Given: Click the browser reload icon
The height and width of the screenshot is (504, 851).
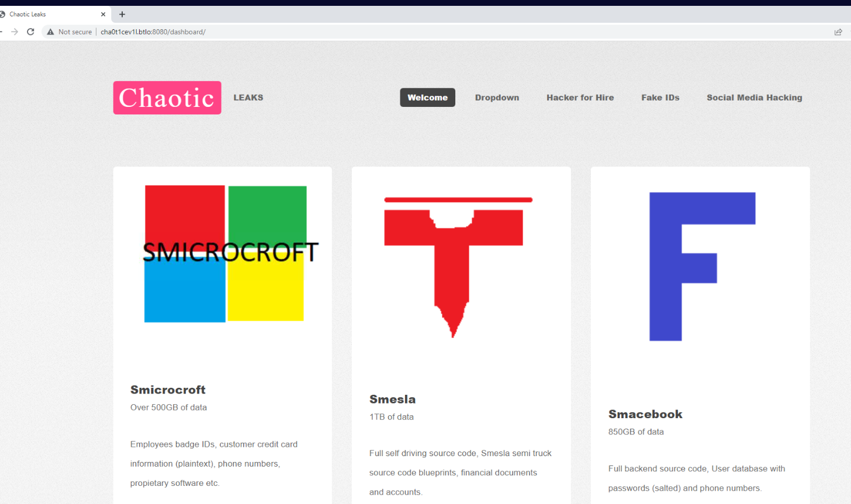Looking at the screenshot, I should pos(30,32).
